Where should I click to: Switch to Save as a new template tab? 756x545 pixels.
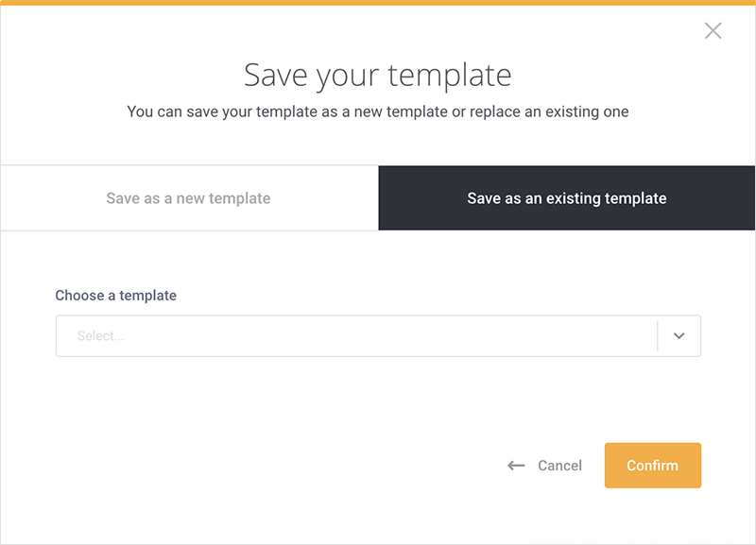click(x=189, y=198)
